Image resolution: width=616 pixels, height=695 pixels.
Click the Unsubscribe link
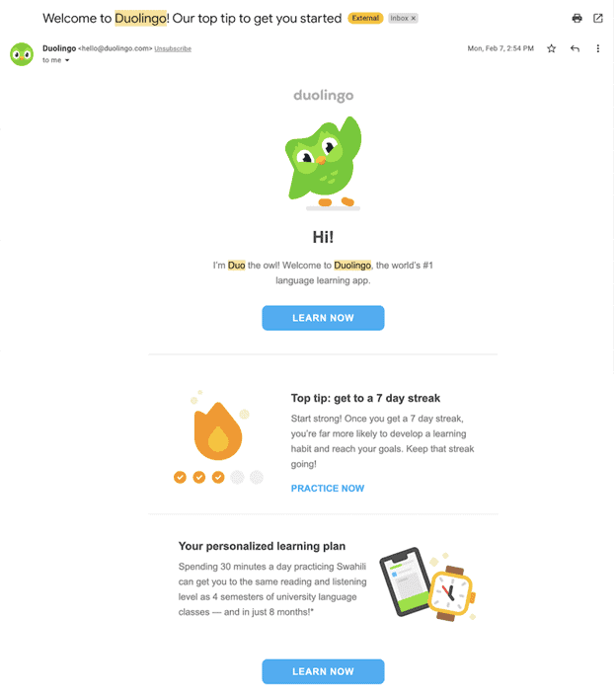tap(173, 48)
